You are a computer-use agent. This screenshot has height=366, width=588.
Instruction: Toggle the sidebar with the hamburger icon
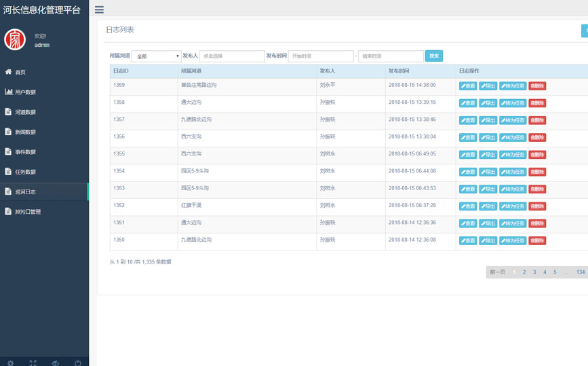click(99, 10)
